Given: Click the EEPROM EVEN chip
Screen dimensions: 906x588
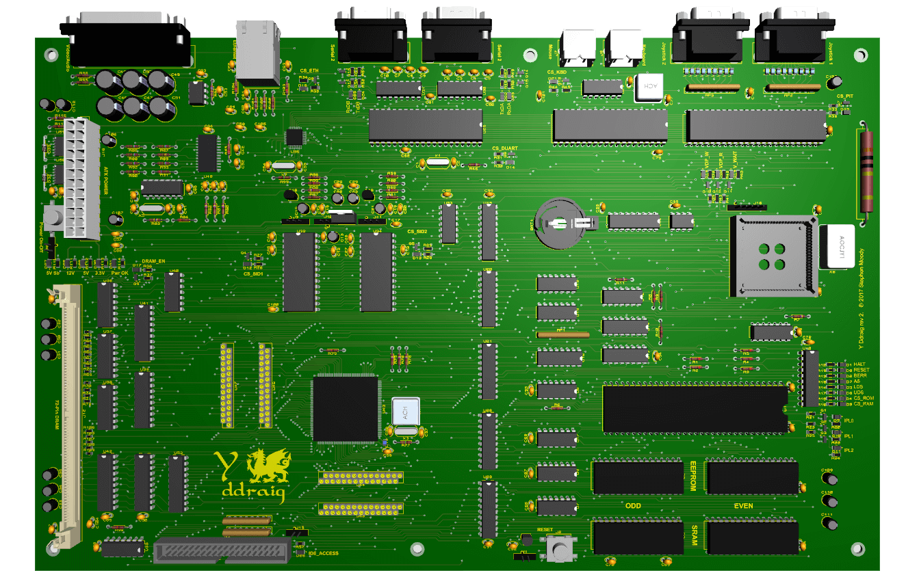Looking at the screenshot, I should 753,477.
